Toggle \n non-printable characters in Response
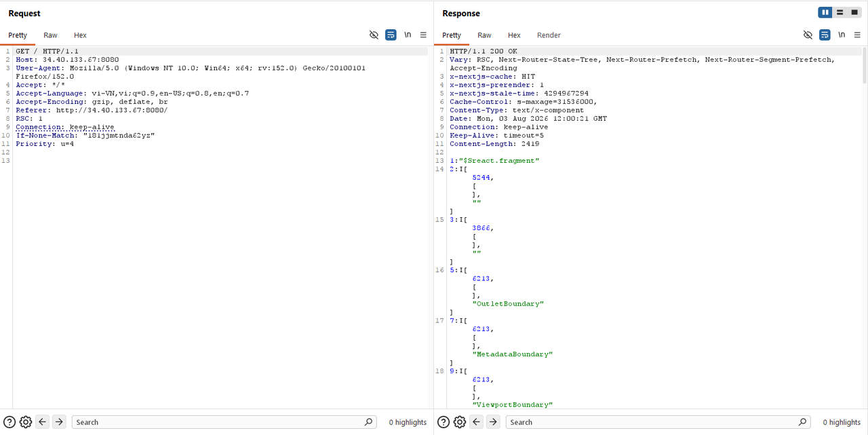The height and width of the screenshot is (435, 868). pos(842,35)
